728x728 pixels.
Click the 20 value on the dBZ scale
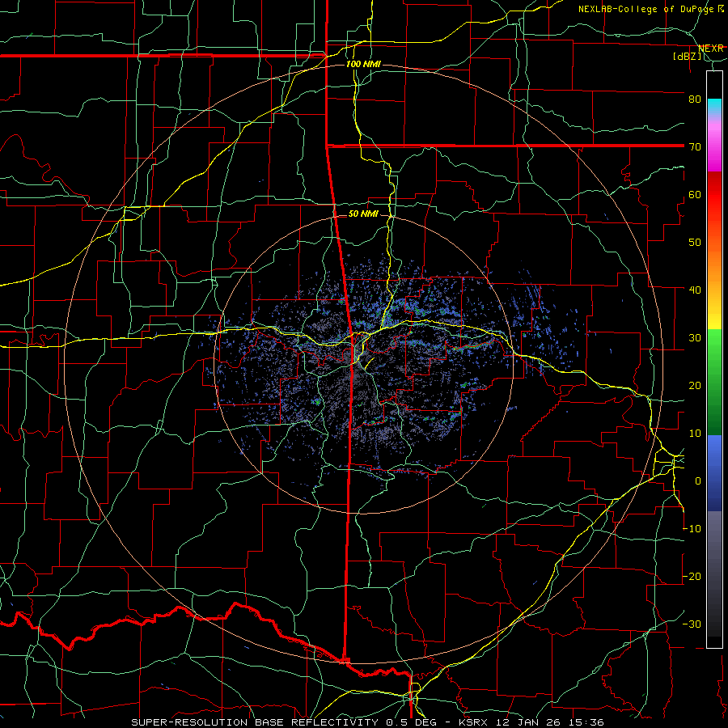pos(695,385)
